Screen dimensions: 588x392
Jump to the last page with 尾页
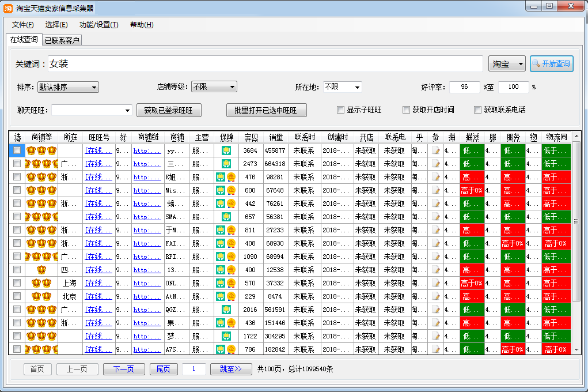[163, 369]
